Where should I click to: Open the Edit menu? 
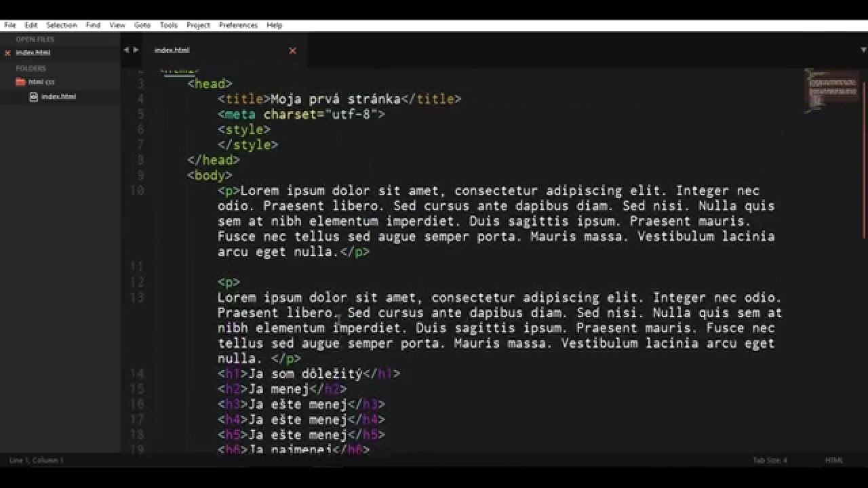(x=31, y=25)
